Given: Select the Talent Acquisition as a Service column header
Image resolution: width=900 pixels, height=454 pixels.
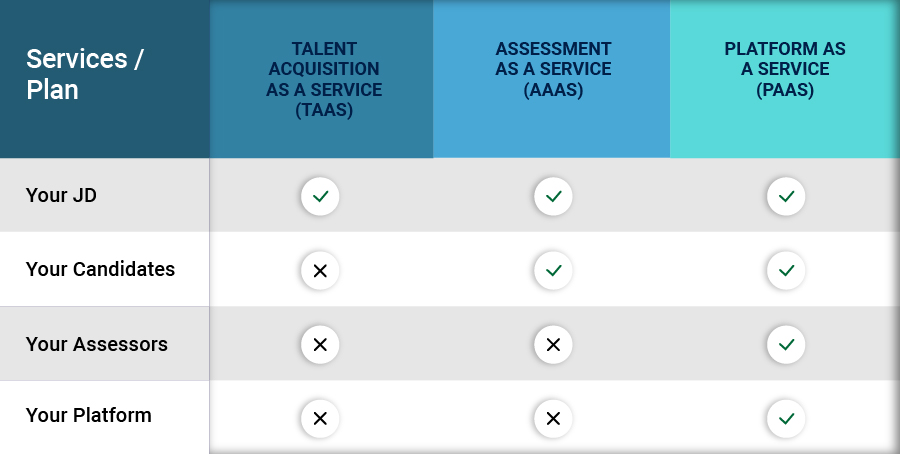Looking at the screenshot, I should [322, 79].
